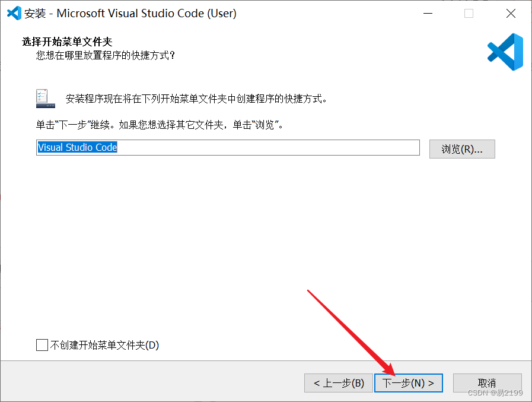Click the instruction text starting with 单击“下一步”继续

pyautogui.click(x=160, y=125)
